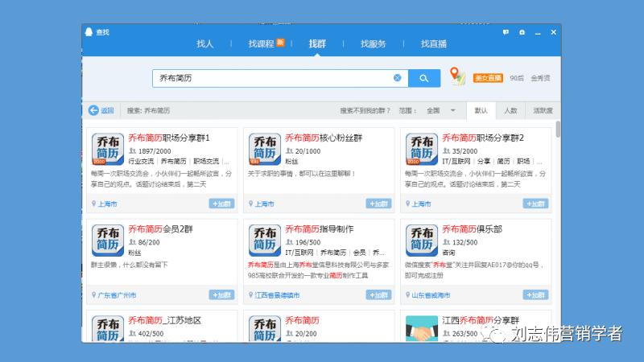Click the 196/500 member count

(x=308, y=242)
